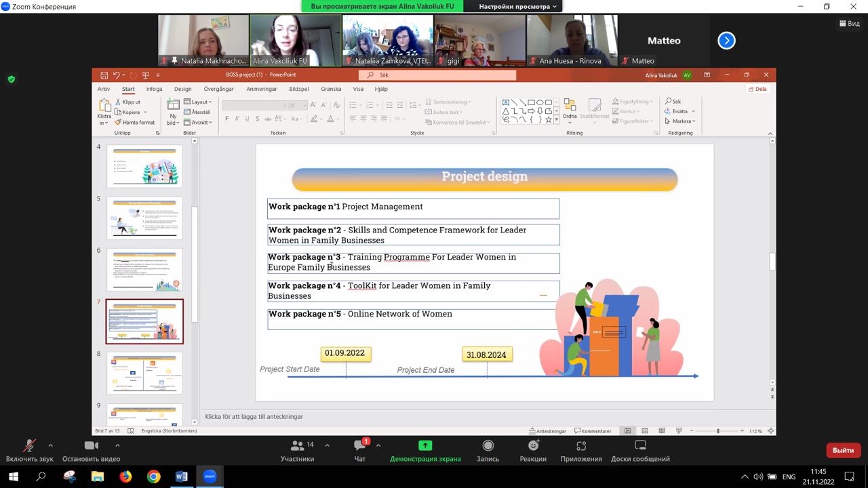Open the Animeringar ribbon tab
The image size is (868, 488).
(261, 89)
